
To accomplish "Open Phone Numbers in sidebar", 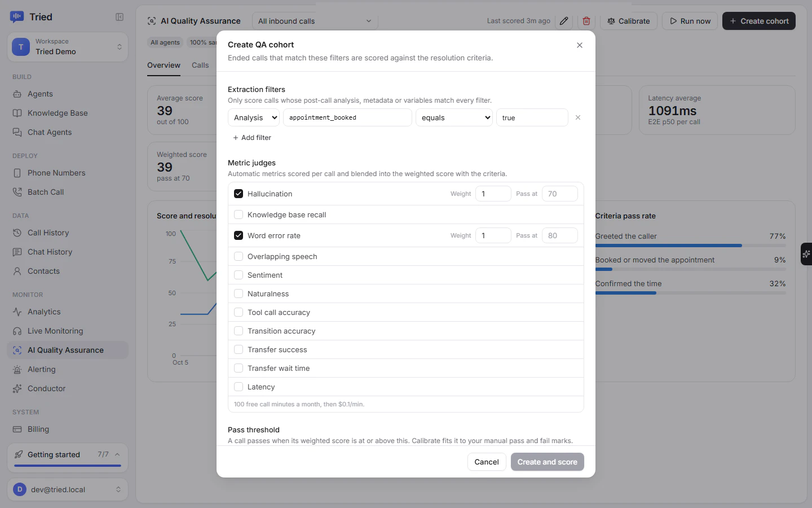I will point(68,173).
